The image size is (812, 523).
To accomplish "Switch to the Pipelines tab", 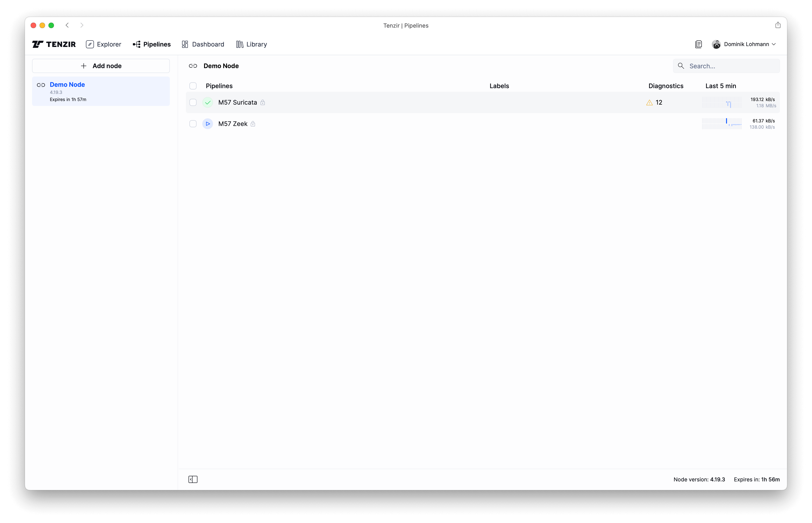I will point(152,44).
